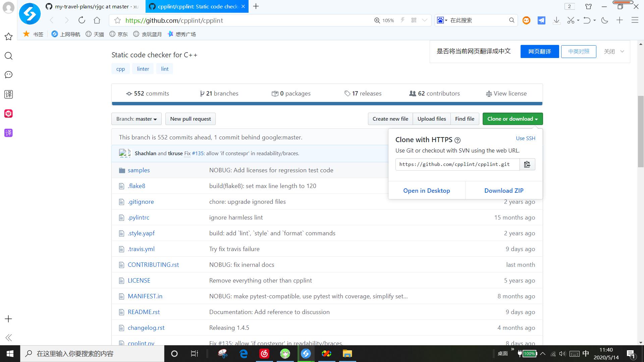Screen dimensions: 644x362
Task: Click the browser reload page icon
Action: pyautogui.click(x=82, y=20)
